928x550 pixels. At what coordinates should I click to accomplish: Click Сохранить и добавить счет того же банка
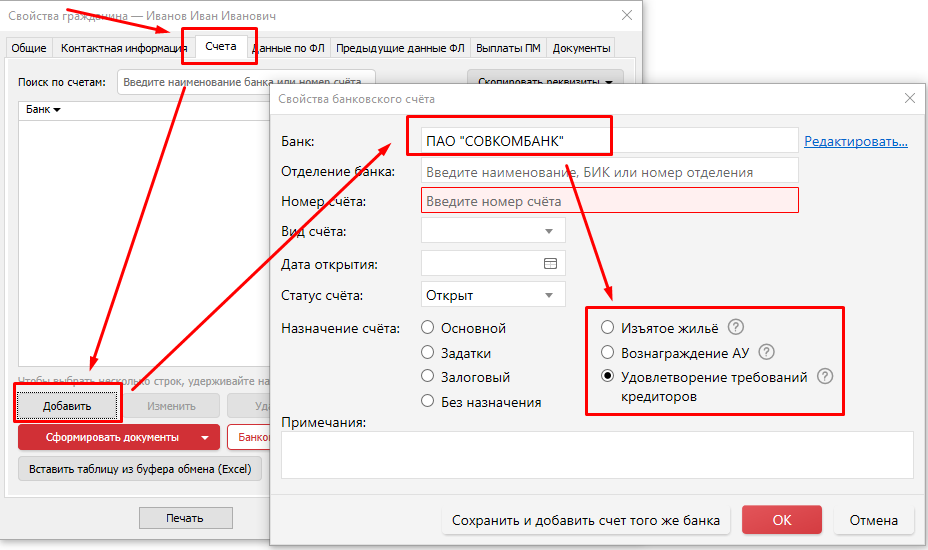coord(586,520)
